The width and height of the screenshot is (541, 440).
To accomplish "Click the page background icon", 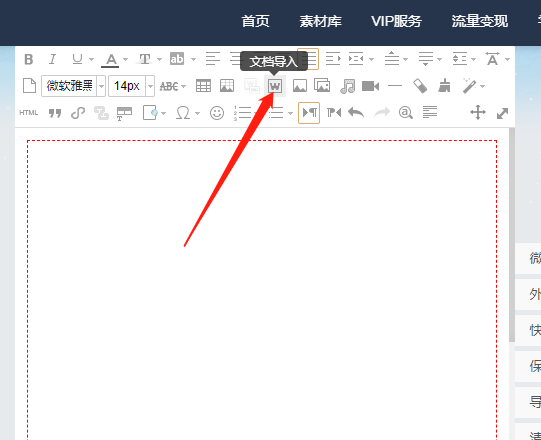I will (150, 113).
